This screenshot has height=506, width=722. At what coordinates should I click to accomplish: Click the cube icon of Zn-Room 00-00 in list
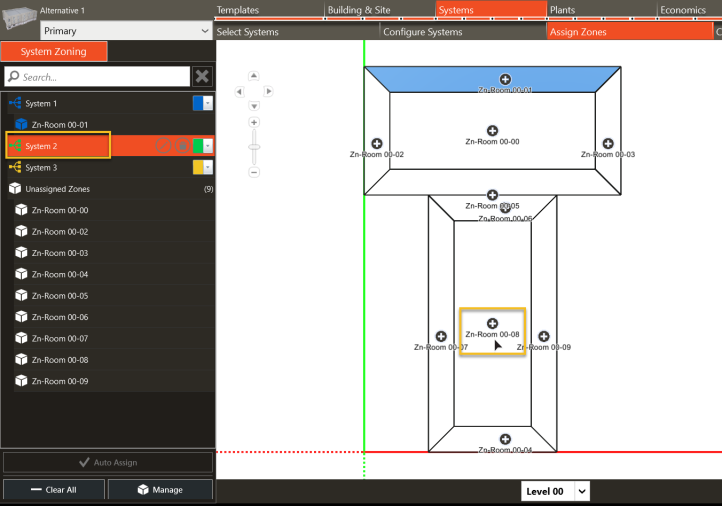coord(21,210)
